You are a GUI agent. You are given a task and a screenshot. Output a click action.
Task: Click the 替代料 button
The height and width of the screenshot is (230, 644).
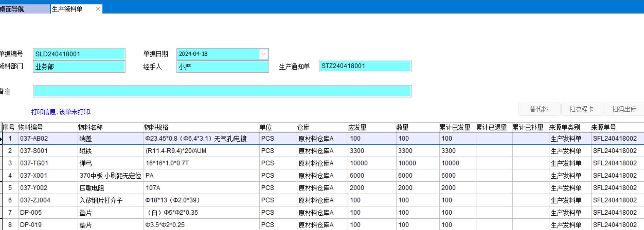[x=539, y=109]
